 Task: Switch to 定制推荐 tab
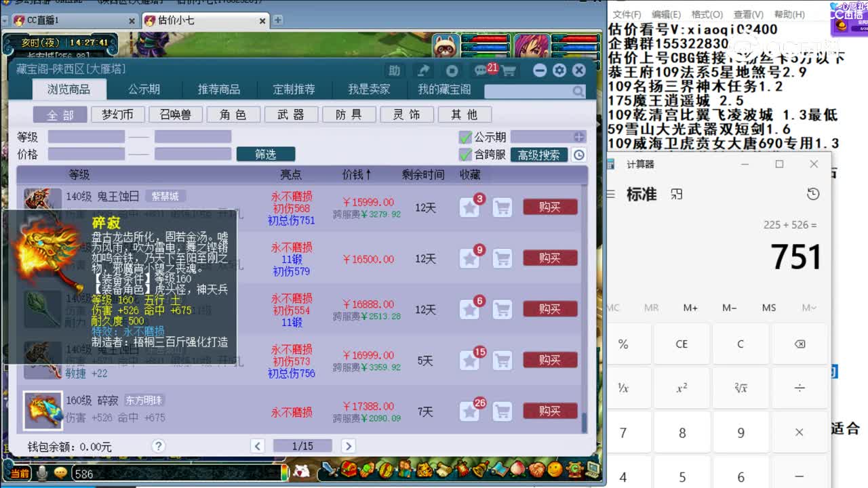click(x=294, y=89)
